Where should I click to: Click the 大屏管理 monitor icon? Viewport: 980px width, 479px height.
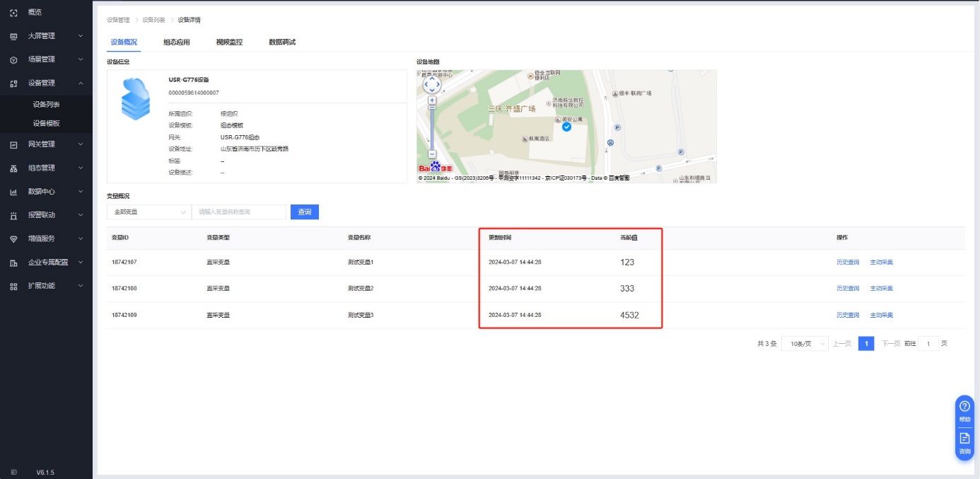(x=13, y=36)
